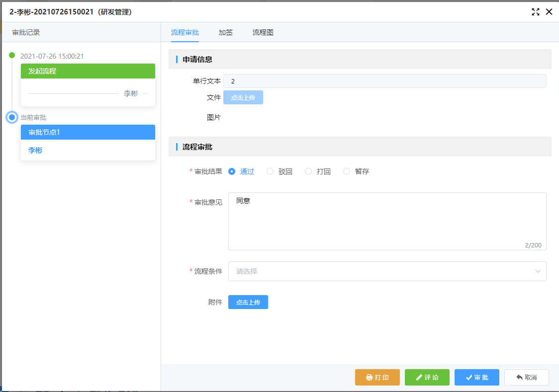
Task: Close the approval dialog
Action: (x=549, y=12)
